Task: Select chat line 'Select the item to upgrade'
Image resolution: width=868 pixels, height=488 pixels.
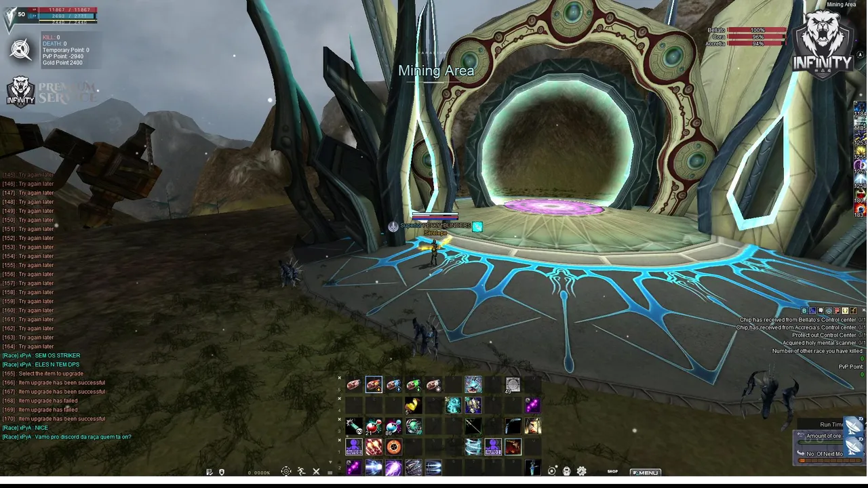Action: click(43, 373)
